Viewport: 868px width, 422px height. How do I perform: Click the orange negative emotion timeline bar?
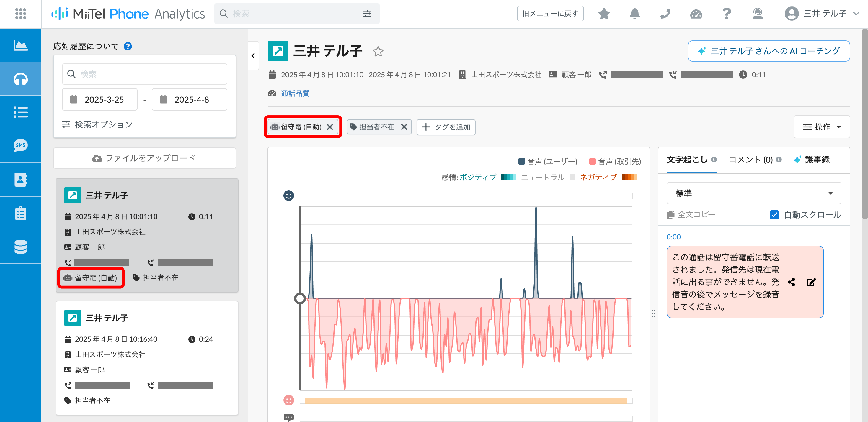point(465,400)
